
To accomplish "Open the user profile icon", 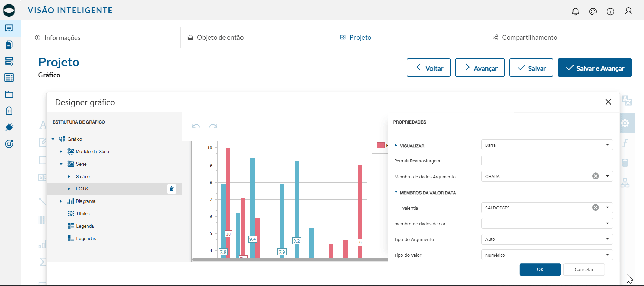I will tap(628, 11).
